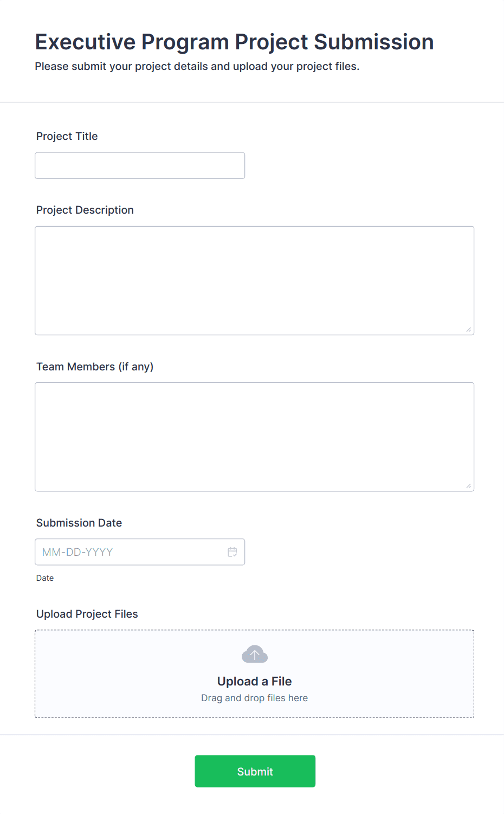Click the small "Date" sublabel
This screenshot has width=504, height=814.
pyautogui.click(x=45, y=578)
